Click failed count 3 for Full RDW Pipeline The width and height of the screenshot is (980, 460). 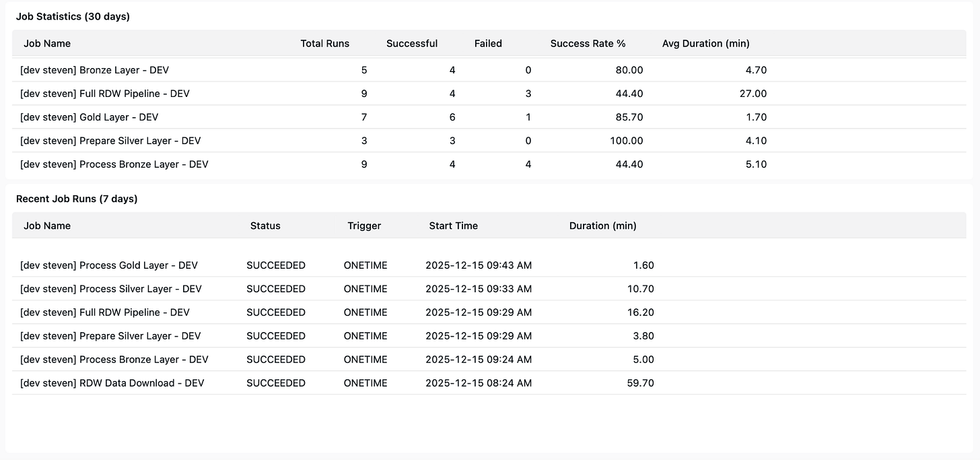point(528,94)
